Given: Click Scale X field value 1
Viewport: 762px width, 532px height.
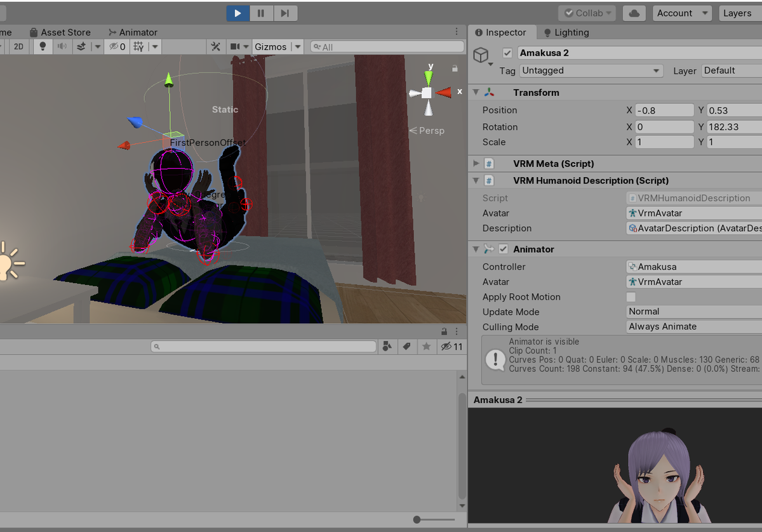Looking at the screenshot, I should (x=664, y=142).
